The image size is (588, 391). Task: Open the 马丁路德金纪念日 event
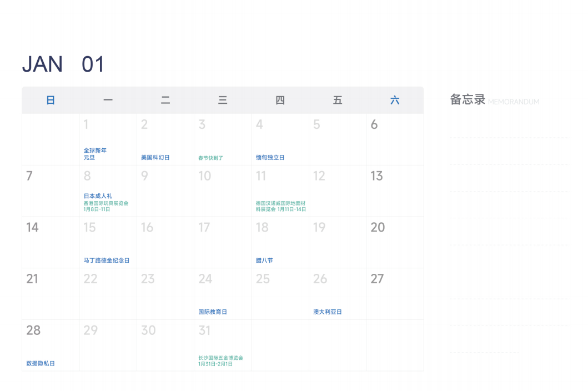(x=107, y=260)
